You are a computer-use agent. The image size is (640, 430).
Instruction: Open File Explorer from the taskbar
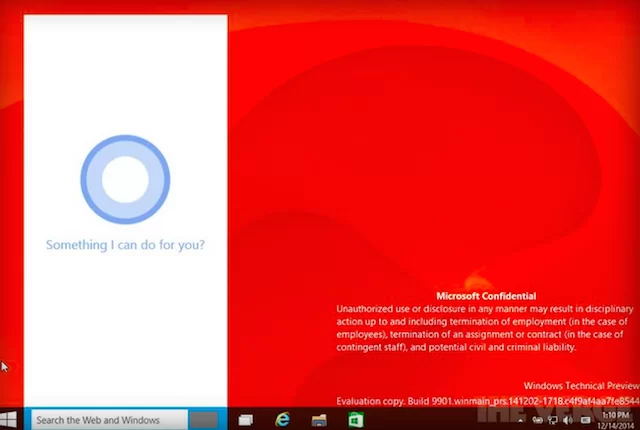click(x=319, y=420)
